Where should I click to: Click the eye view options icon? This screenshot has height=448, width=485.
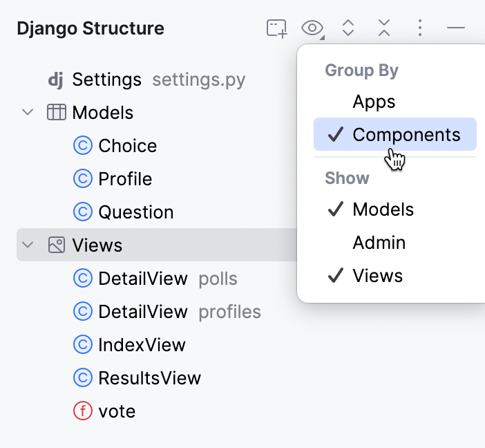click(312, 28)
